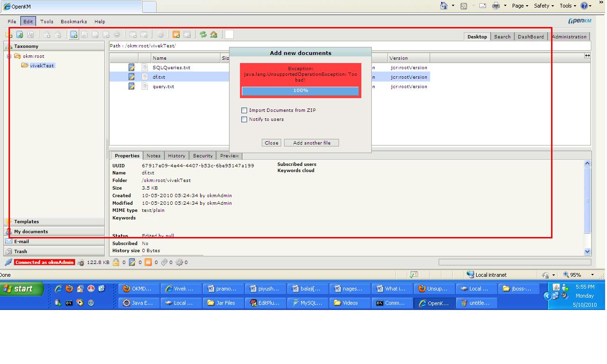Click the orange subscriptions status icon
Screen dimensions: 607x364
coord(148,262)
